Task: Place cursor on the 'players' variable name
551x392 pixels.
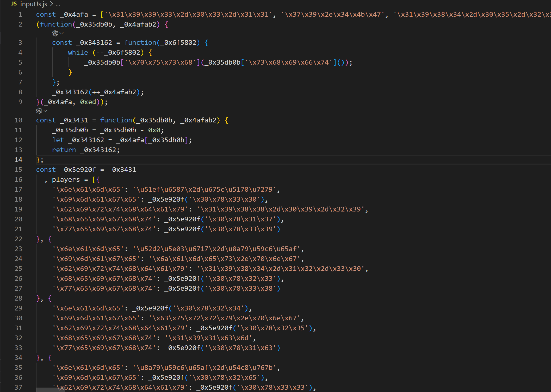Action: 66,179
